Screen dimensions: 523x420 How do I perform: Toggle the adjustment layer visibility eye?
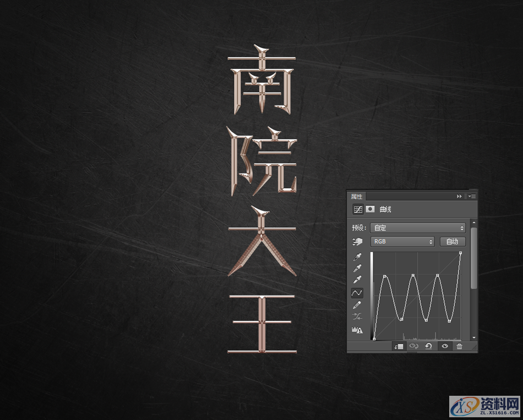(x=444, y=346)
